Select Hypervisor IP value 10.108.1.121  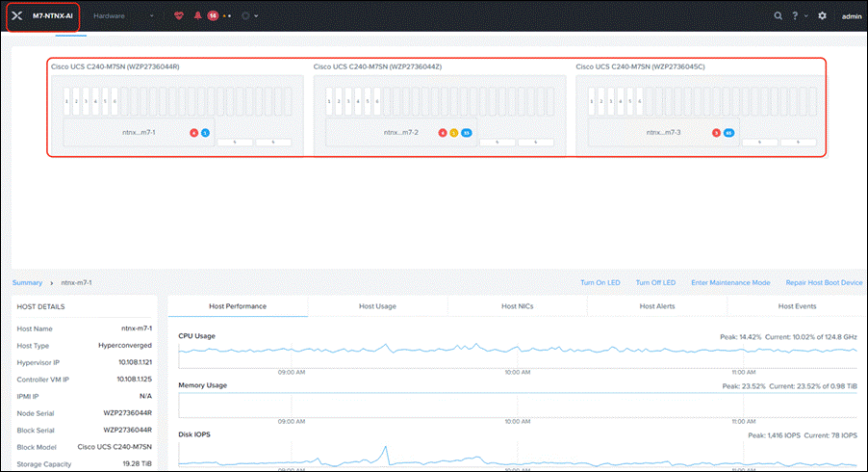(135, 362)
